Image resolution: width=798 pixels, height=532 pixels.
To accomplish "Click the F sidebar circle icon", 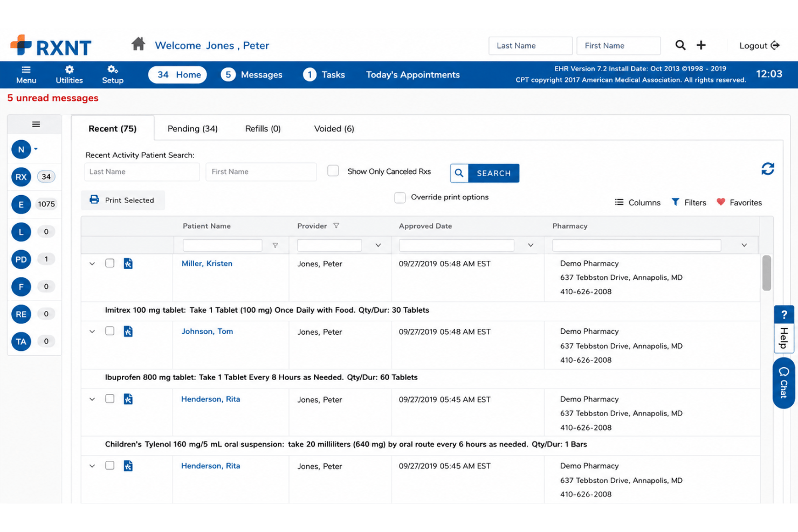I will tap(21, 287).
